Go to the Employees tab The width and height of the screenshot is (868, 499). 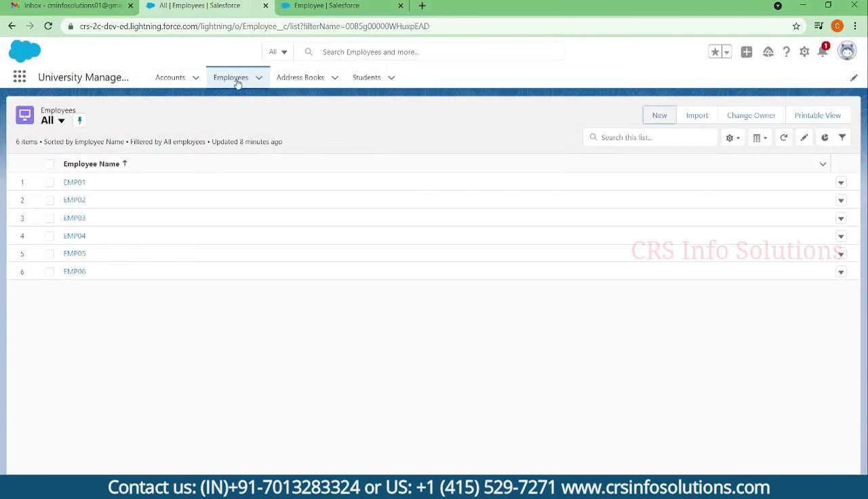pos(231,77)
